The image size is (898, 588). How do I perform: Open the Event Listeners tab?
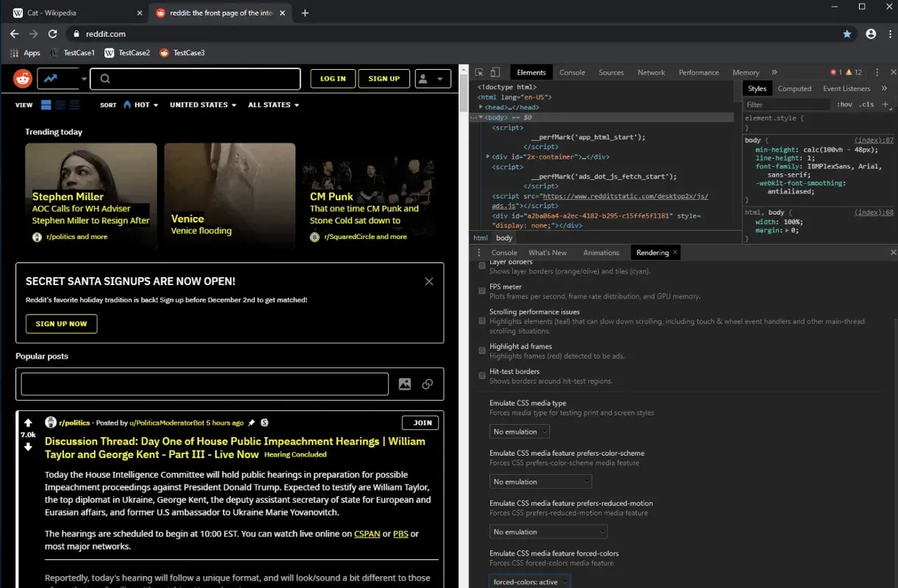847,88
